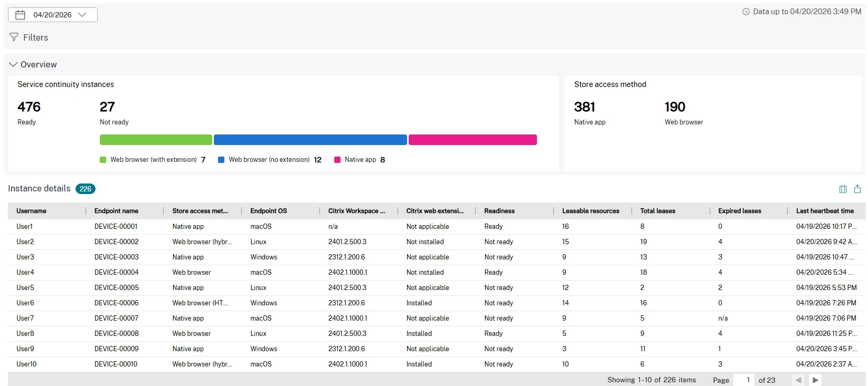The image size is (868, 386).
Task: Click the pink Native app bar
Action: coord(473,140)
